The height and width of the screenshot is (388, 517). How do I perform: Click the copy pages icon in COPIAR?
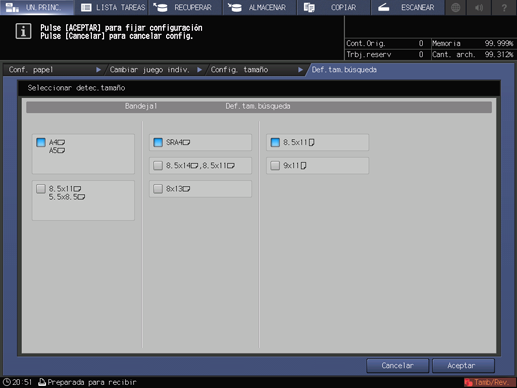[x=309, y=7]
